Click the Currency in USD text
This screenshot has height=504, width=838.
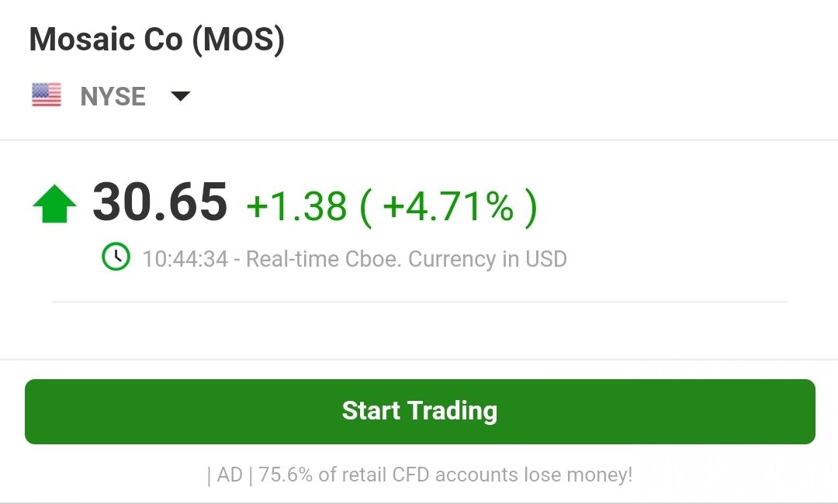pos(487,258)
